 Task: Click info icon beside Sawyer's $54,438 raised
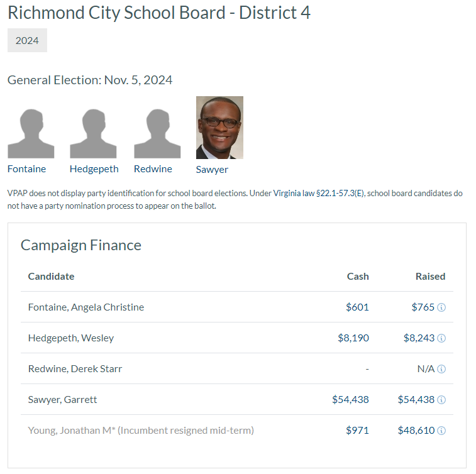click(441, 400)
